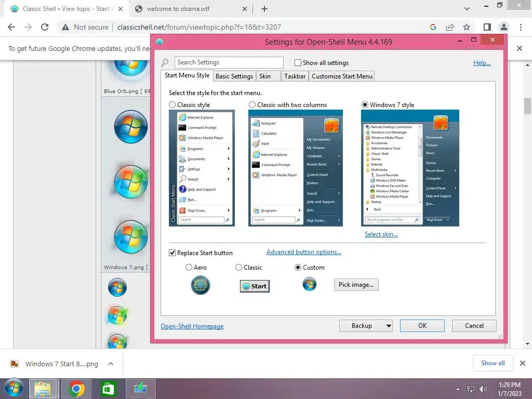Click Select skin link
This screenshot has width=532, height=399.
(381, 234)
